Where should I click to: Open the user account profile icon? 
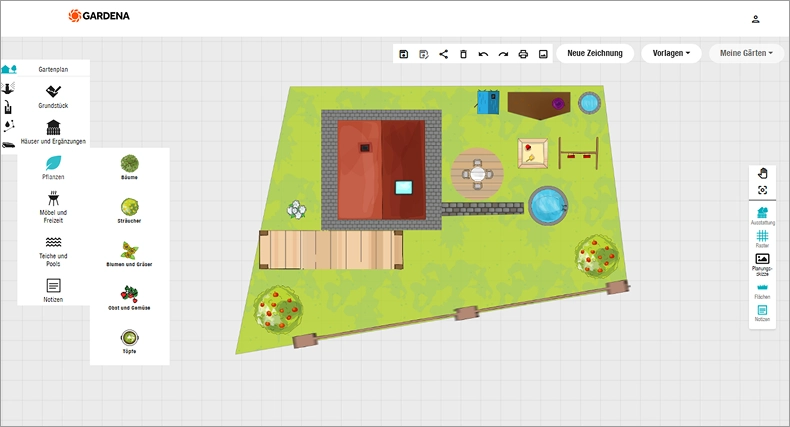755,19
